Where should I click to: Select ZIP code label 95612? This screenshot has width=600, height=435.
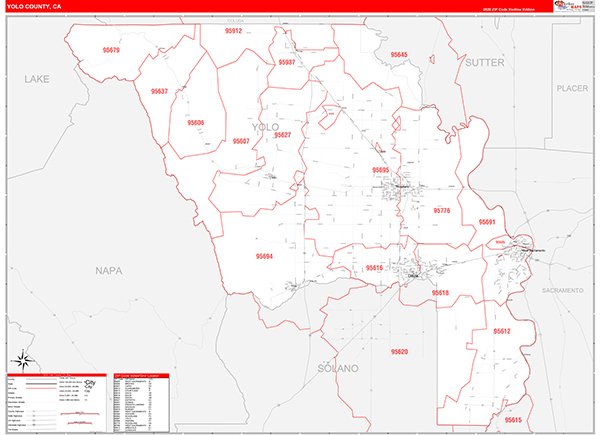(x=502, y=331)
